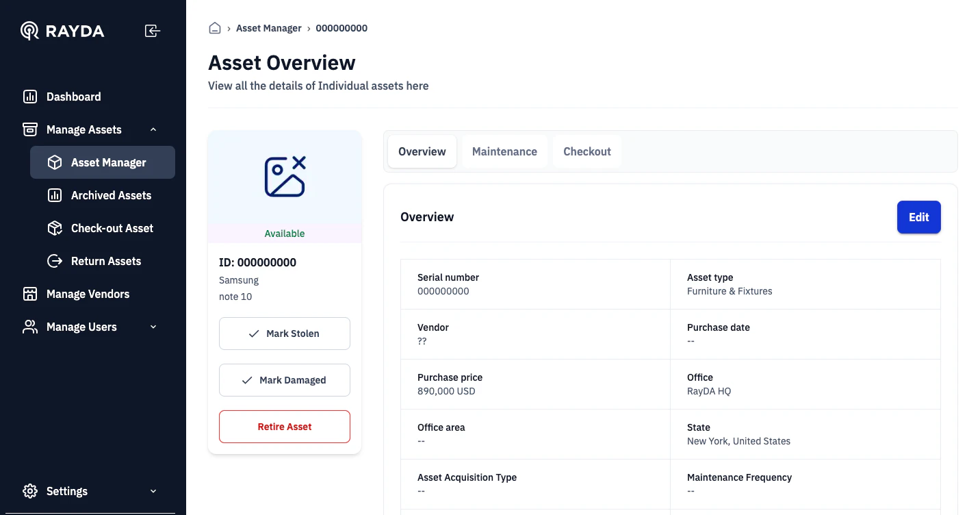980x515 pixels.
Task: Click the Settings gear icon
Action: pyautogui.click(x=30, y=491)
